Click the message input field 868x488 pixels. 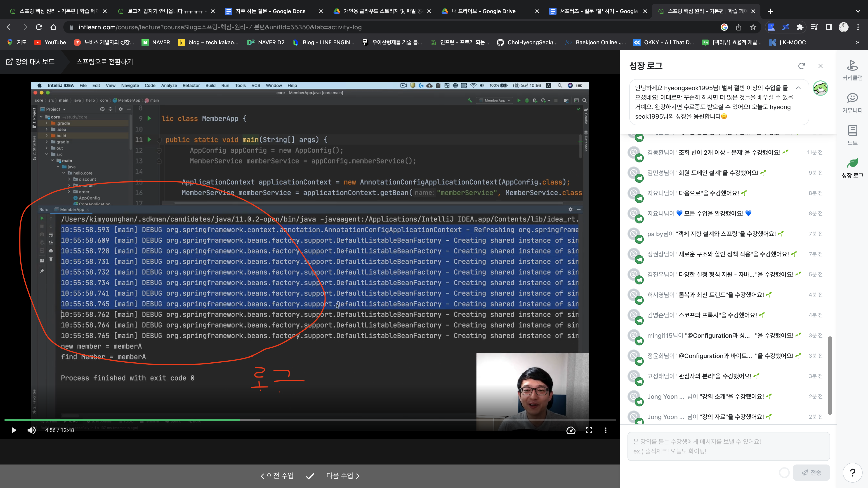click(729, 446)
